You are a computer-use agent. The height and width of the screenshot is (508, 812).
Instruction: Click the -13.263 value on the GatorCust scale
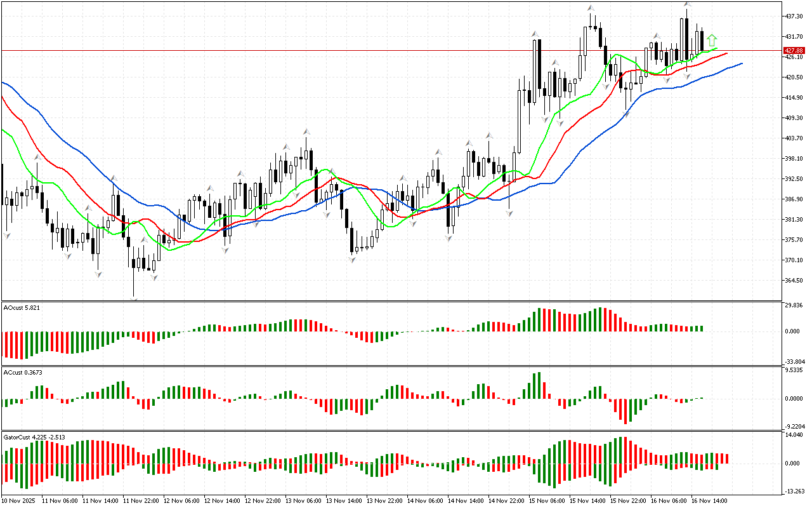(794, 491)
